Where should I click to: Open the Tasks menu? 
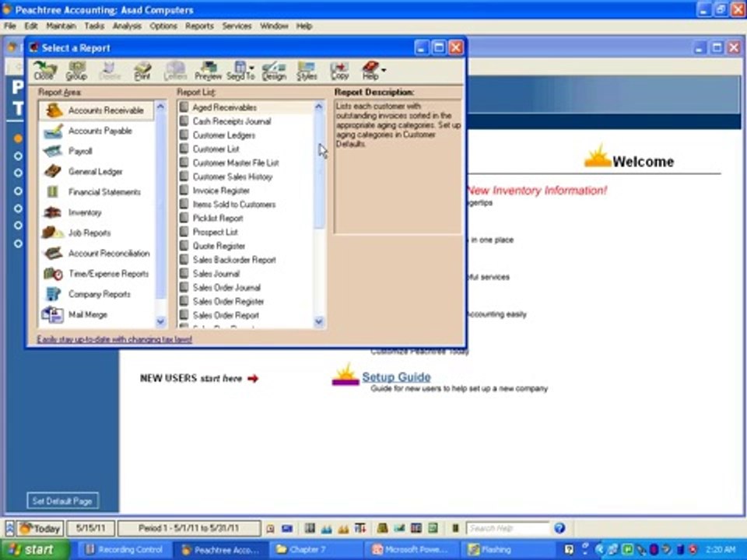click(x=94, y=26)
